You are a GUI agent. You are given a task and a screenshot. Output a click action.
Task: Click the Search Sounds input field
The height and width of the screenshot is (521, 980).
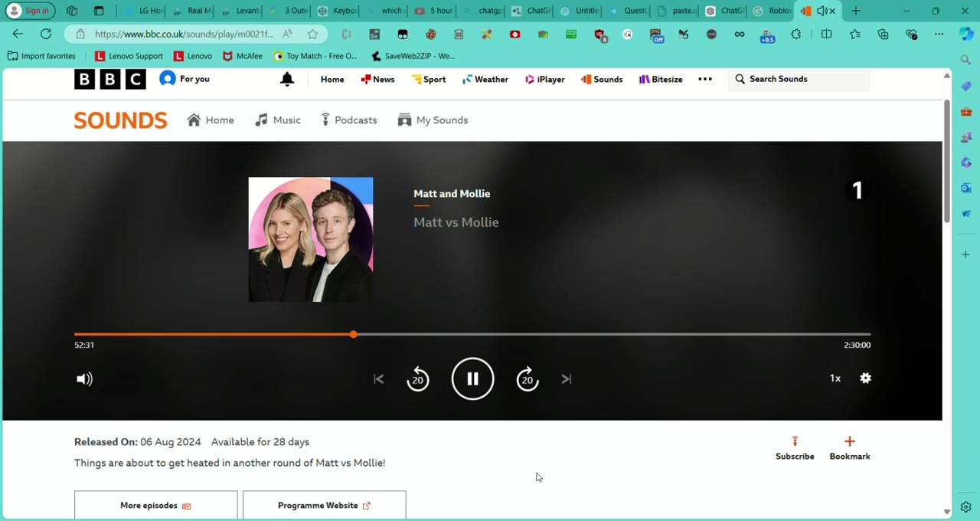pos(799,79)
